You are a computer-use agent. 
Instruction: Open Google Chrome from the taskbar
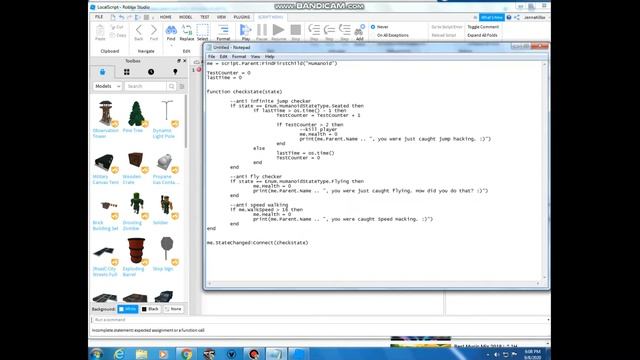[186, 354]
